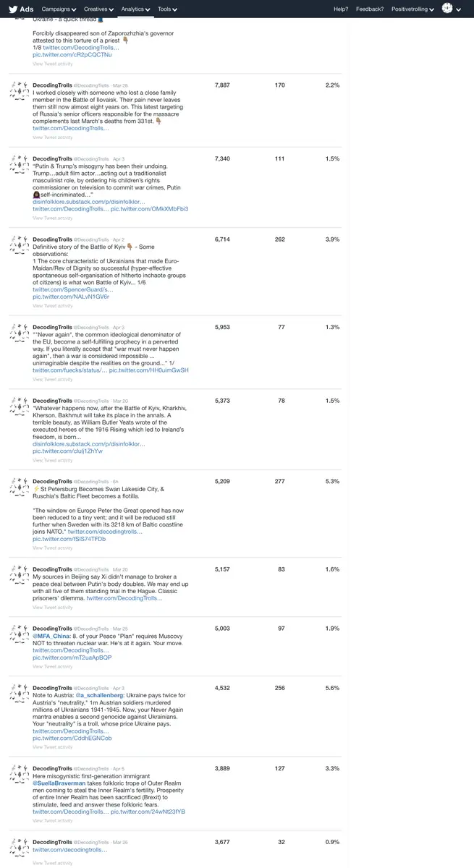This screenshot has height=868, width=474.
Task: Open the @MFA_China mention link
Action: tap(48, 636)
